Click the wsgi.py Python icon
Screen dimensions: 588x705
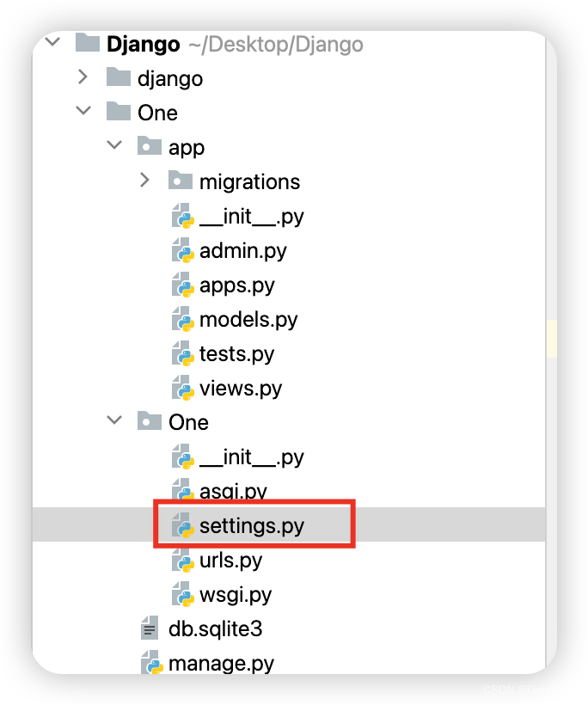(183, 594)
